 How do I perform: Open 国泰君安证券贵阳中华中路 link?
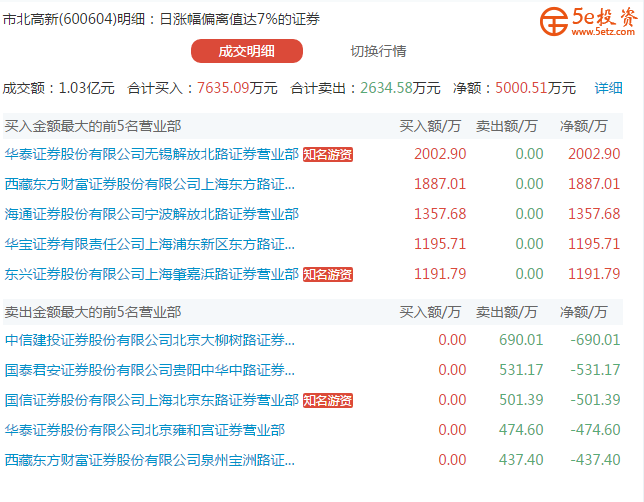coord(150,370)
